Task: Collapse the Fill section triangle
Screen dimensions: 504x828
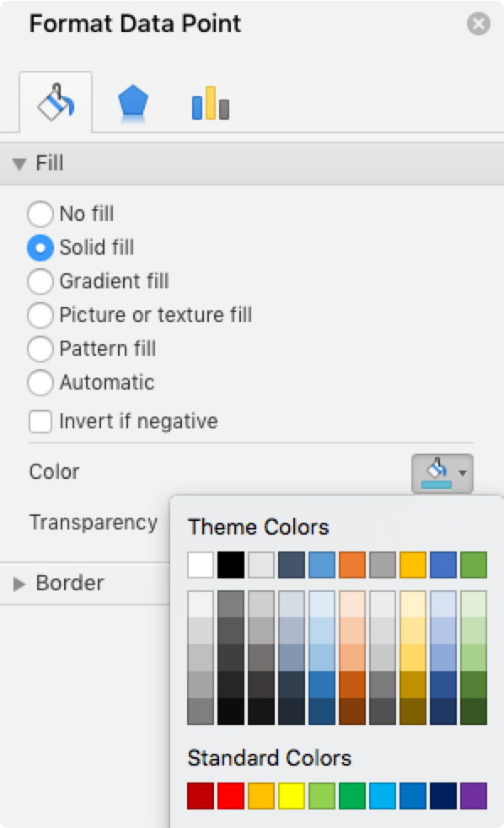Action: coord(19,164)
